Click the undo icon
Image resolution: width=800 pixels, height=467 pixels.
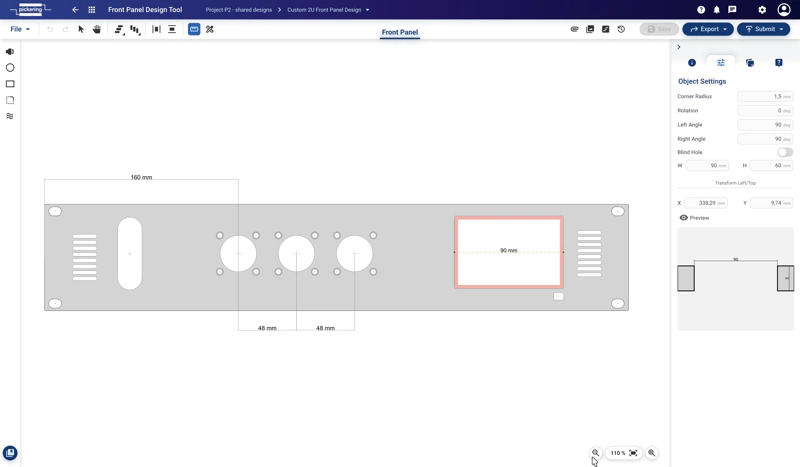click(50, 30)
